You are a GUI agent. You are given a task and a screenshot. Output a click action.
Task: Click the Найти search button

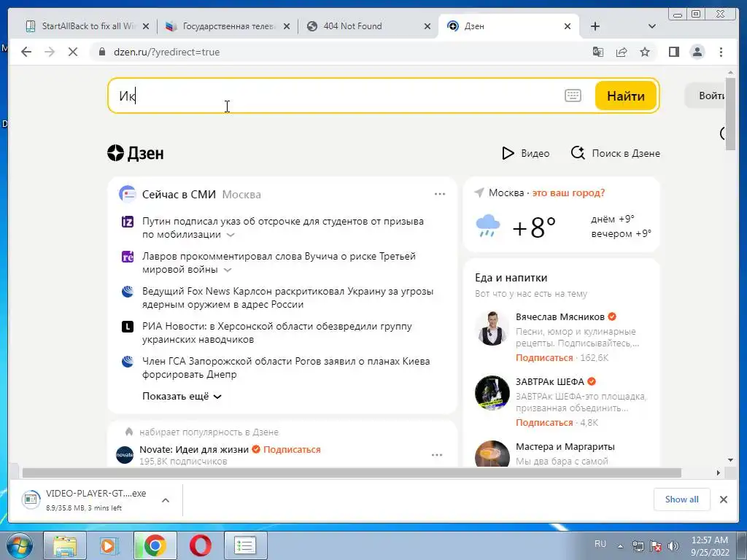point(625,96)
